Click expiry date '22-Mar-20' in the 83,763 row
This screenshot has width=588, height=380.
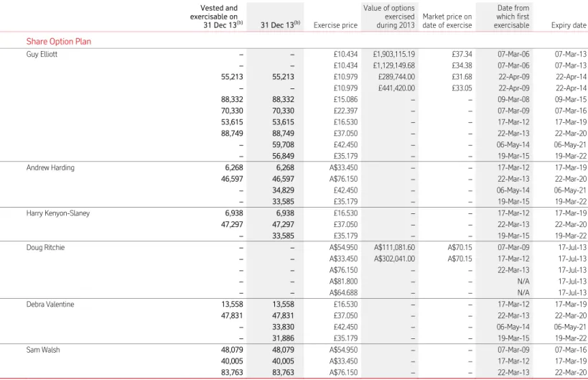[570, 372]
